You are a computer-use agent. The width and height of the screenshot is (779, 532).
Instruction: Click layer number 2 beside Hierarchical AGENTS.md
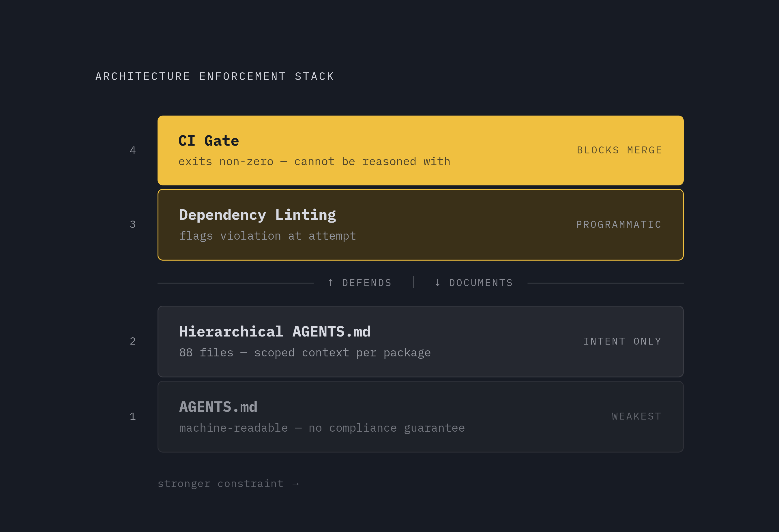133,341
